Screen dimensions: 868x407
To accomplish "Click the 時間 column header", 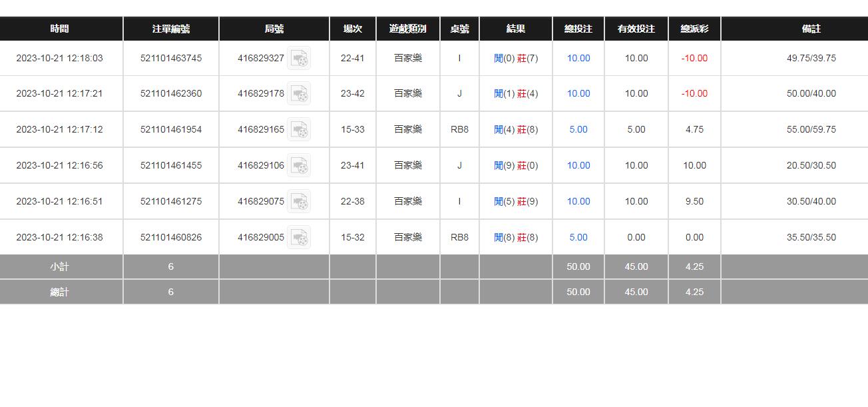I will (x=60, y=29).
